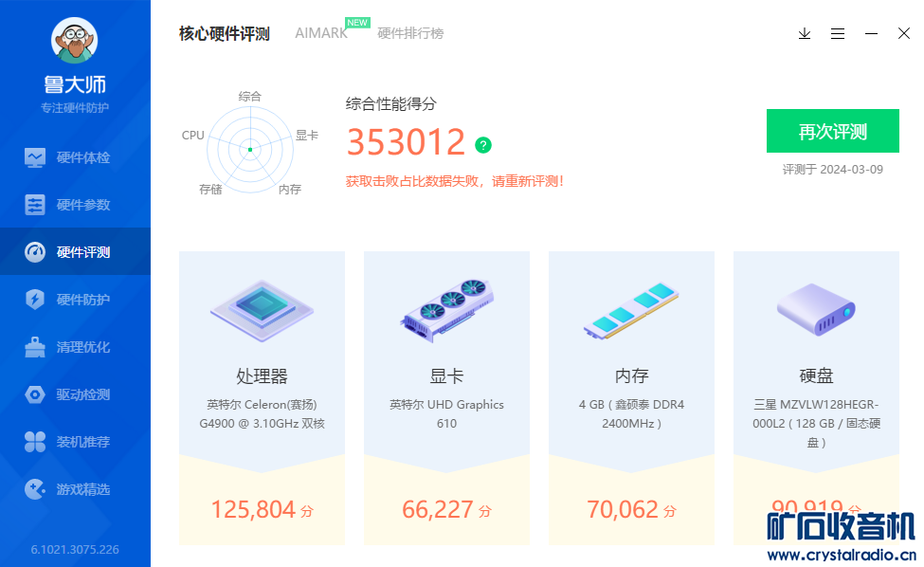
Task: Click the 三星 MZVLW128HEGR description
Action: pyautogui.click(x=816, y=424)
